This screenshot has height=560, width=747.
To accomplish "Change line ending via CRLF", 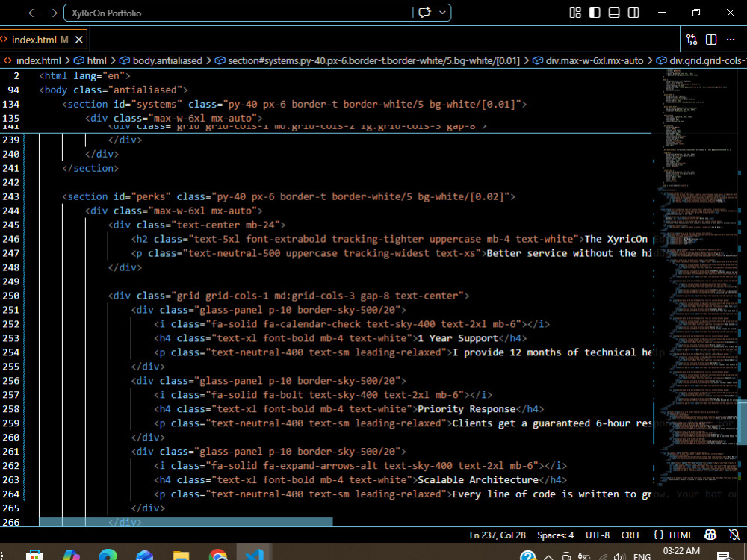I will tap(630, 535).
